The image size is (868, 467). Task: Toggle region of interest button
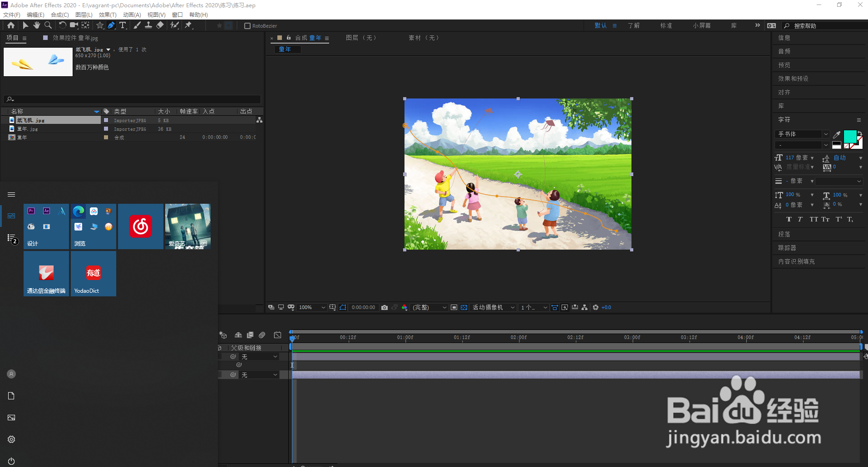coord(454,307)
